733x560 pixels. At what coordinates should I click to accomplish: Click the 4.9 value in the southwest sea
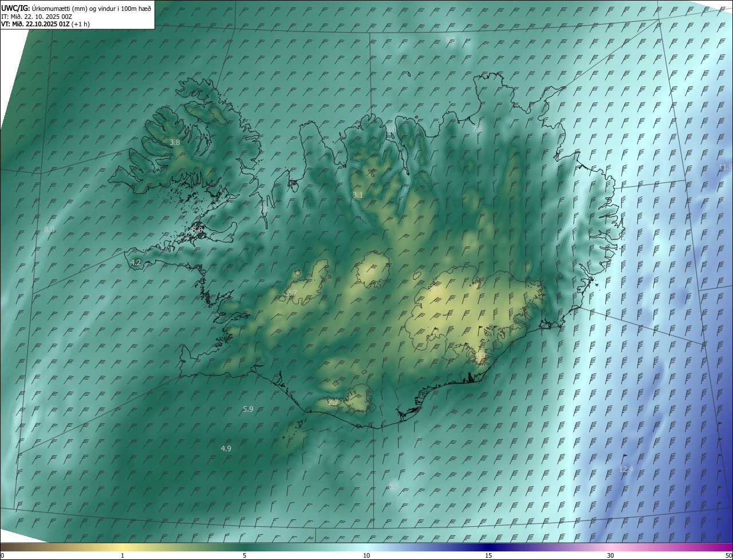(x=226, y=448)
